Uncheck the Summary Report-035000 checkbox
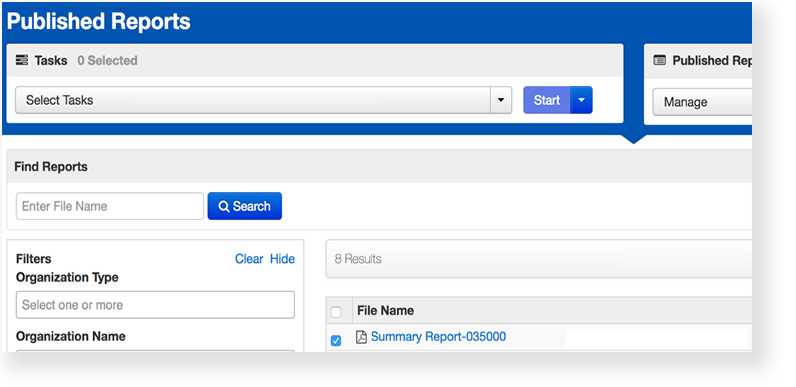The height and width of the screenshot is (387, 796). (x=336, y=341)
